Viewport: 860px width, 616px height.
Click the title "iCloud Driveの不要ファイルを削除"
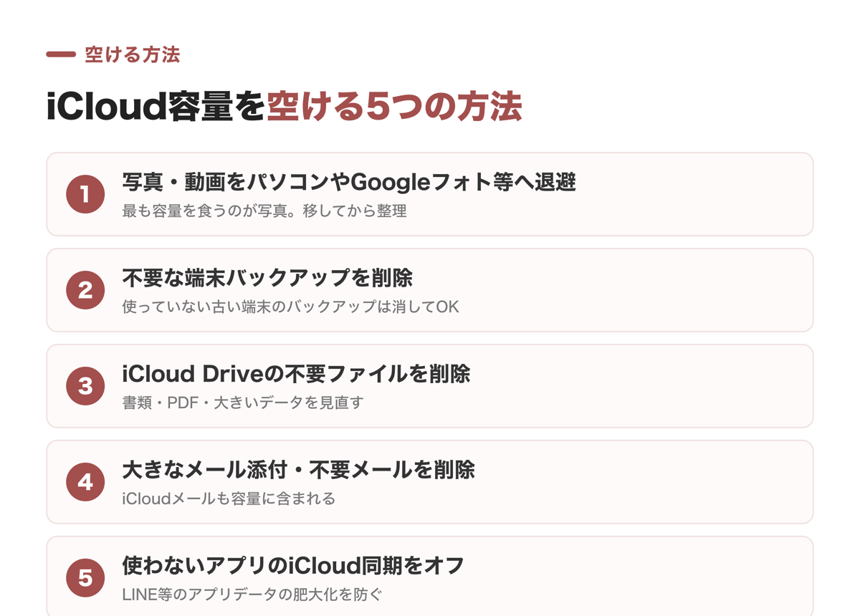[296, 374]
